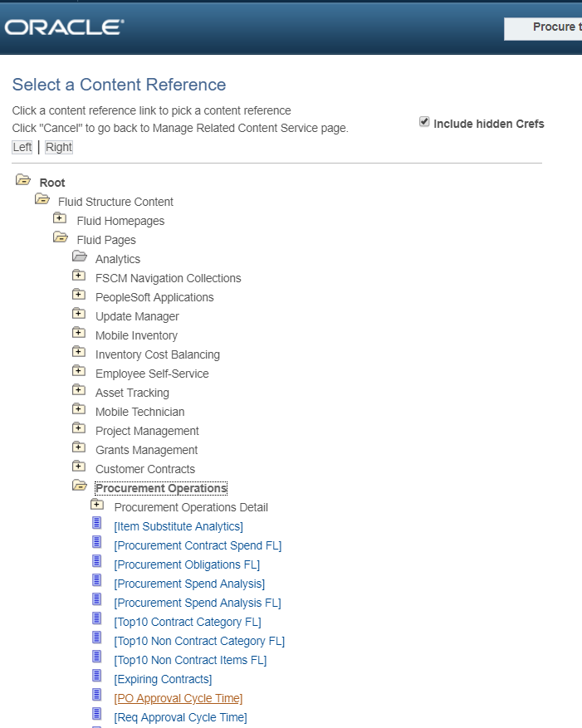Click the Procure header field
Image resolution: width=582 pixels, height=728 pixels.
coord(543,29)
